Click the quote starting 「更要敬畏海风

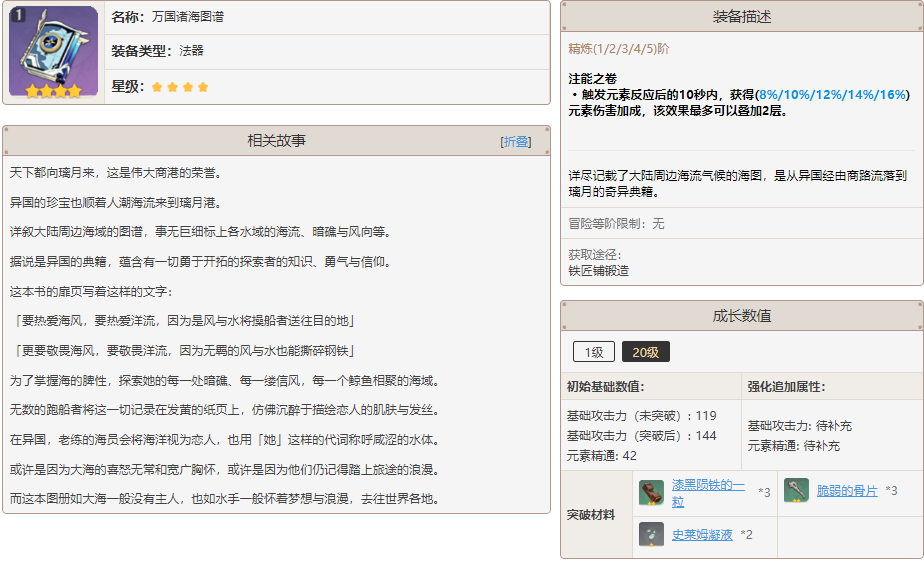(x=183, y=351)
